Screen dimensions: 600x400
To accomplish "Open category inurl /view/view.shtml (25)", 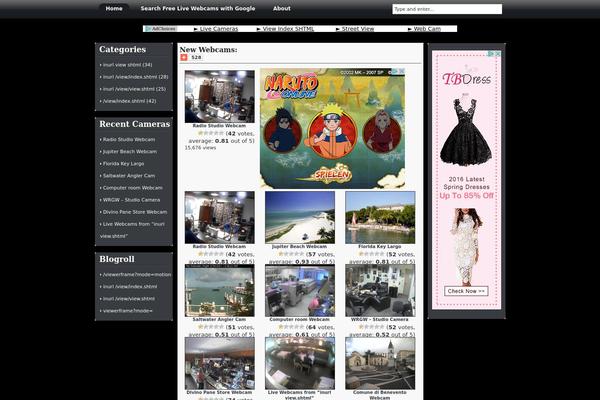I will (x=134, y=89).
